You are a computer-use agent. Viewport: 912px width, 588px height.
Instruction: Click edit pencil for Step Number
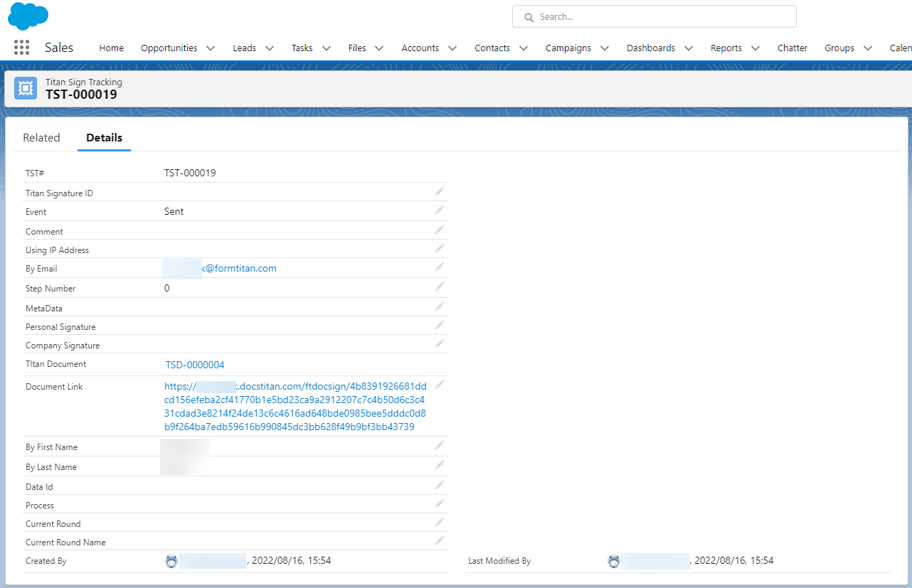[x=440, y=287]
